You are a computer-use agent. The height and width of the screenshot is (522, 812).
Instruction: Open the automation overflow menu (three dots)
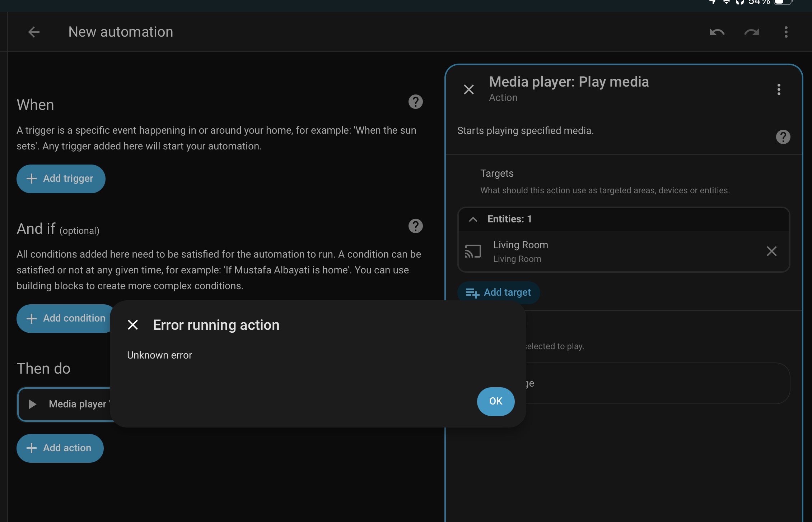pos(786,32)
